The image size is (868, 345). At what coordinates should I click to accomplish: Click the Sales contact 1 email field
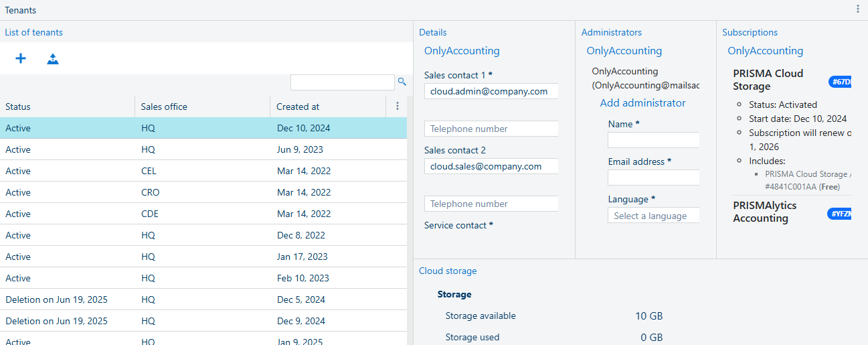[x=491, y=91]
